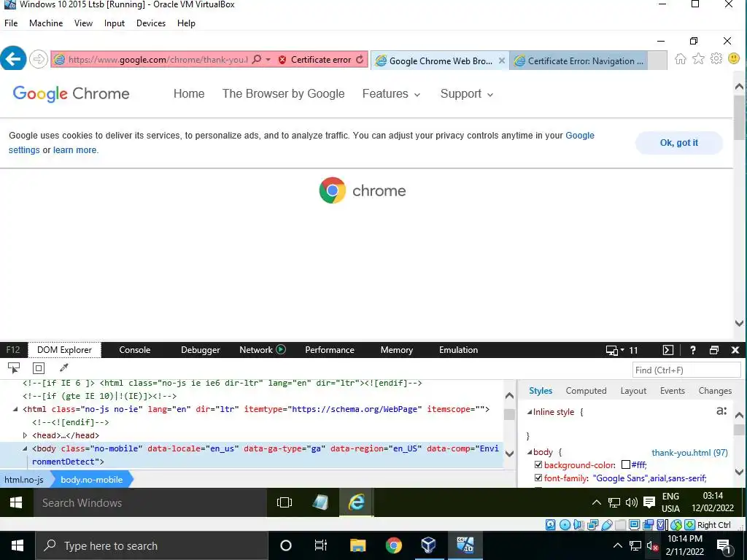The width and height of the screenshot is (747, 560).
Task: Open the Events tab
Action: click(x=672, y=391)
